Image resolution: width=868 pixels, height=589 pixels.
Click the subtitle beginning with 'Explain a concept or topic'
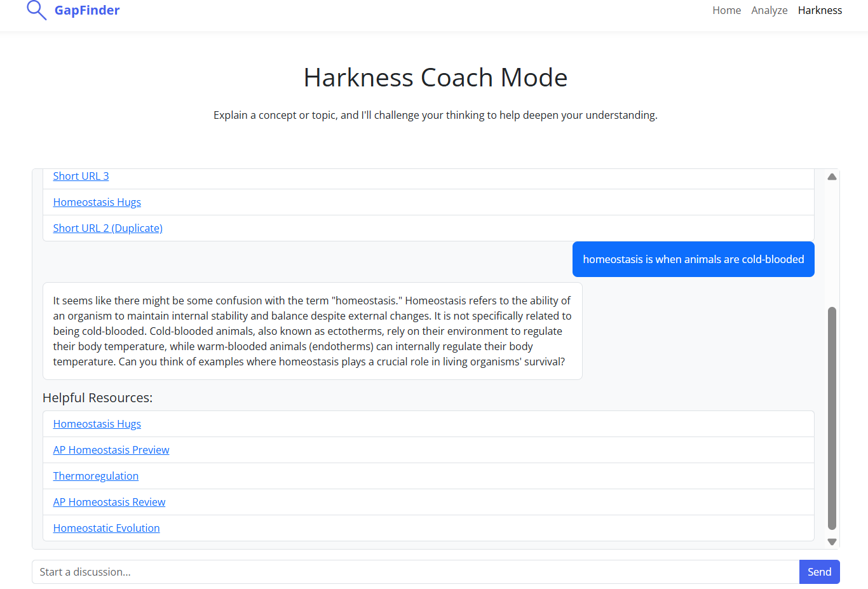[435, 115]
